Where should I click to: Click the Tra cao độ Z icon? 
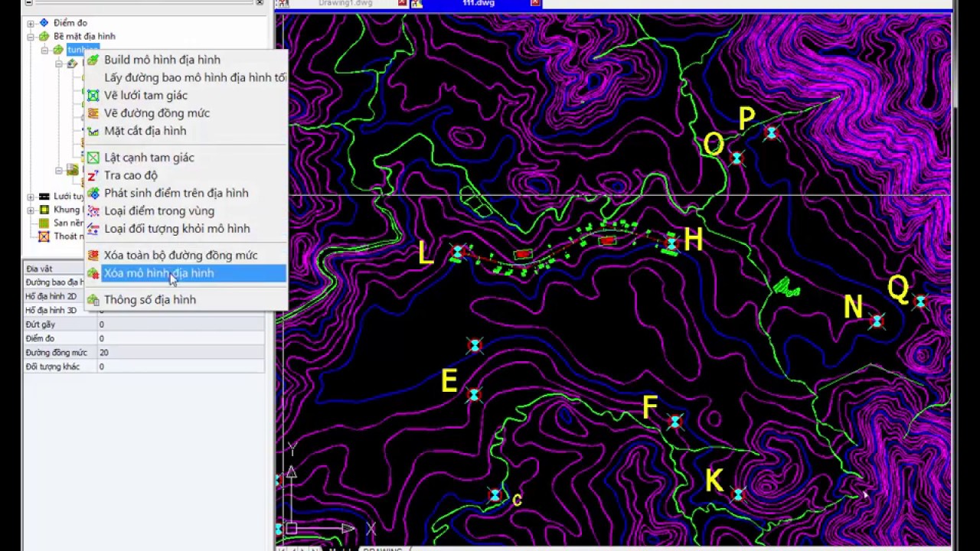(x=93, y=175)
